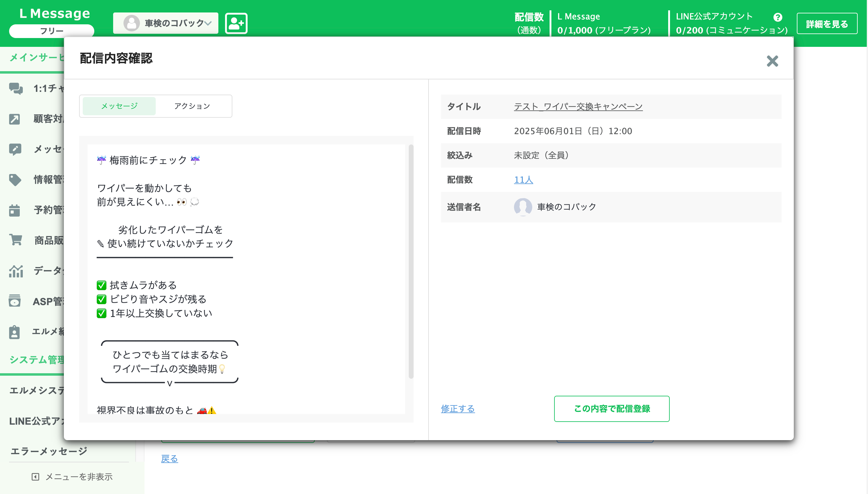Open the テスト_ワイパー交換キャンペーン title link
This screenshot has height=494, width=868.
tap(578, 106)
